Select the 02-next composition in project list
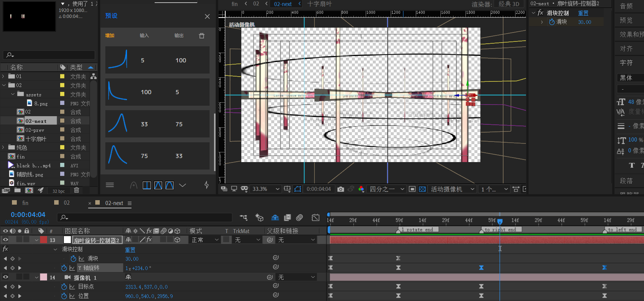 coord(36,121)
